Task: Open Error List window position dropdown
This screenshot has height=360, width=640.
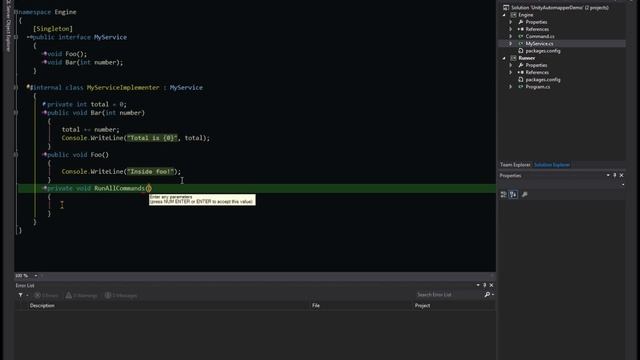Action: 478,285
